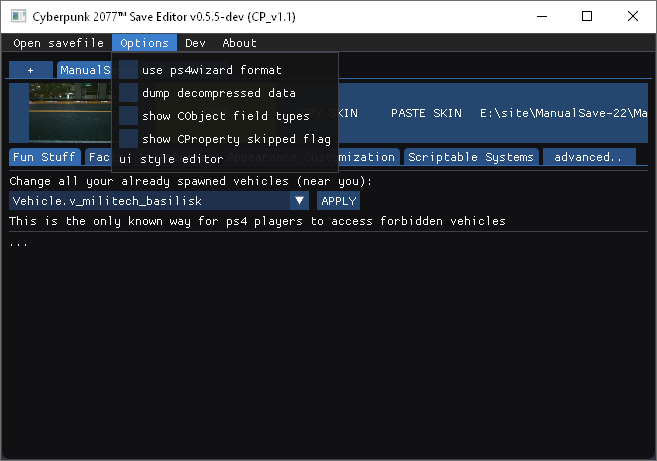Screen dimensions: 657x461
Task: Check 'show CObject field types' option
Action: point(128,116)
